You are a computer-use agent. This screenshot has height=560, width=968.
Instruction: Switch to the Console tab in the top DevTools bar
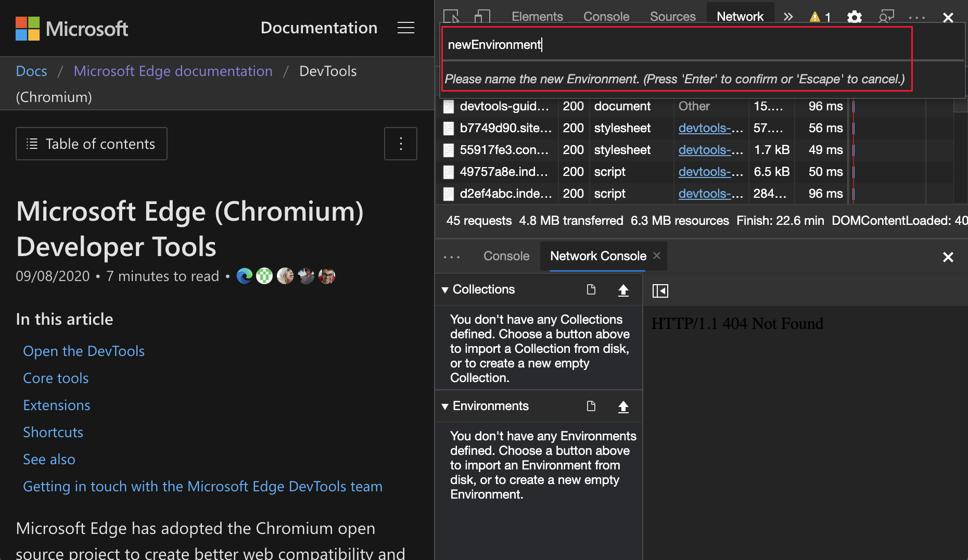click(x=606, y=17)
